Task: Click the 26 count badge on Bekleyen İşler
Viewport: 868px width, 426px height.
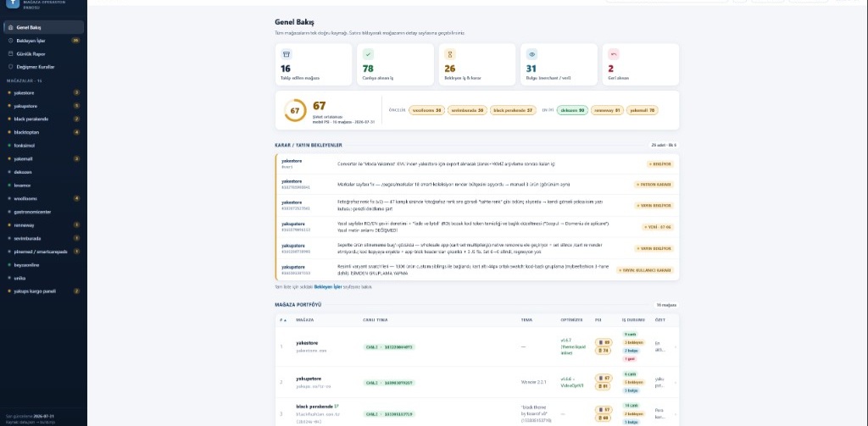Action: 75,41
